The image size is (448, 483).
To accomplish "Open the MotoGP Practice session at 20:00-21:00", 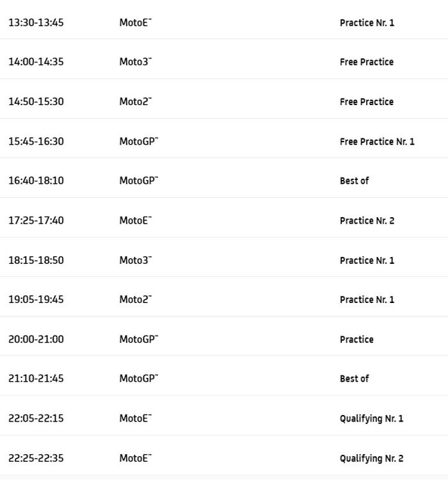I will click(x=356, y=340).
